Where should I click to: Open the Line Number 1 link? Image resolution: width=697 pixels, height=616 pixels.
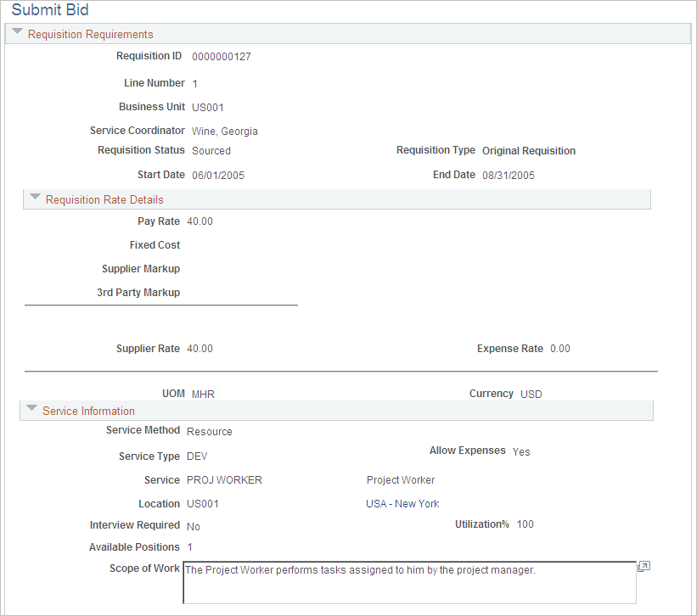194,83
